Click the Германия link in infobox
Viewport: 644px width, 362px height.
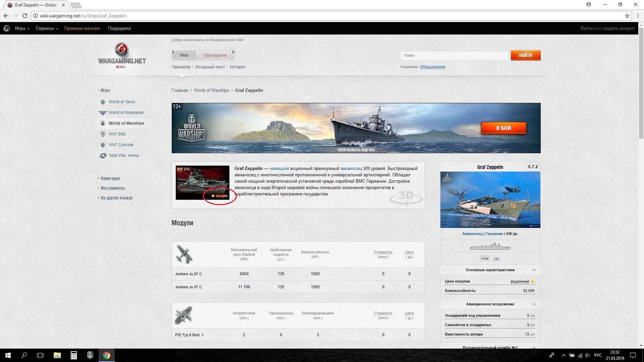[494, 234]
